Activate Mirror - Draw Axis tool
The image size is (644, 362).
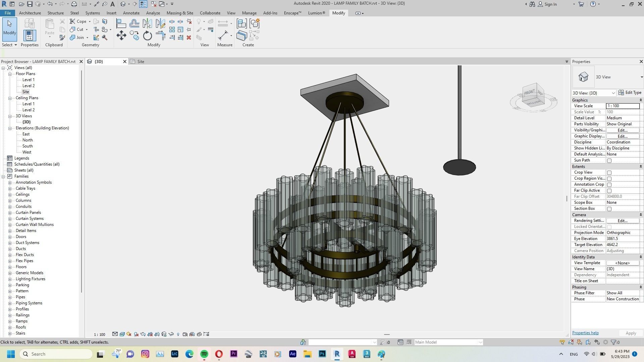click(160, 23)
